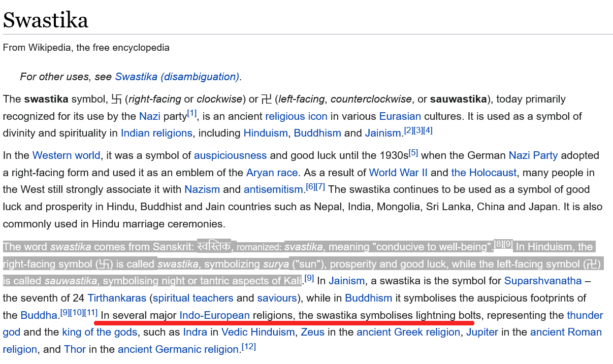
Task: Click the Swastika page title heading
Action: point(46,20)
